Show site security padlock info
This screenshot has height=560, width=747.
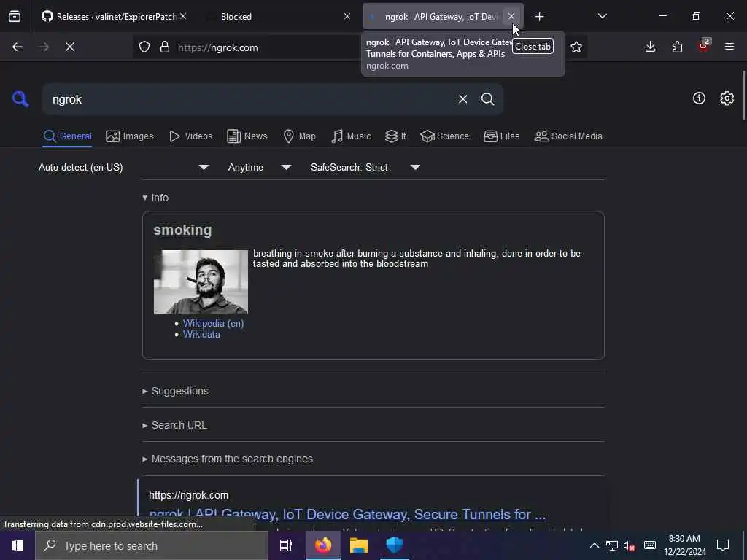click(x=165, y=47)
